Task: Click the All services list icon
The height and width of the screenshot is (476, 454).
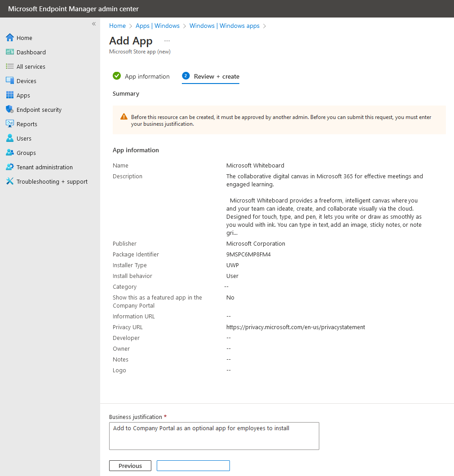Action: click(10, 66)
